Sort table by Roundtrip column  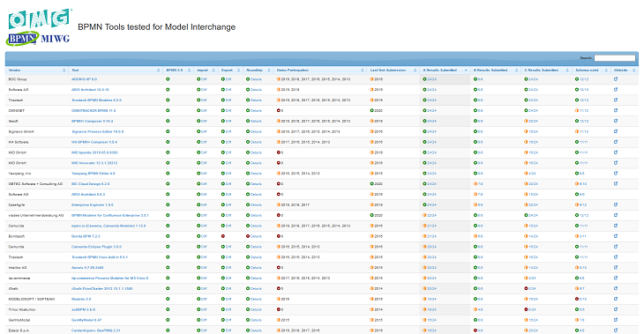[x=258, y=71]
